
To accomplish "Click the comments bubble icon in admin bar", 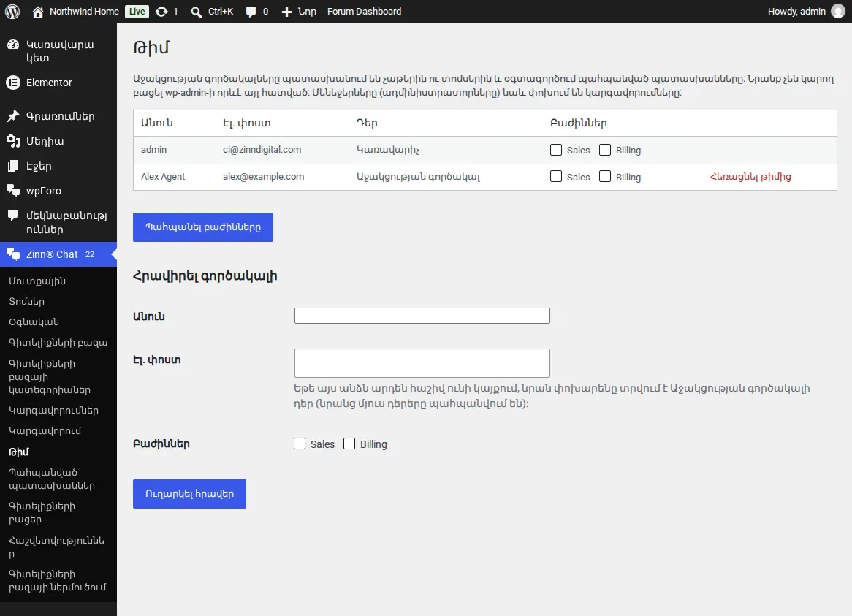I will point(251,12).
